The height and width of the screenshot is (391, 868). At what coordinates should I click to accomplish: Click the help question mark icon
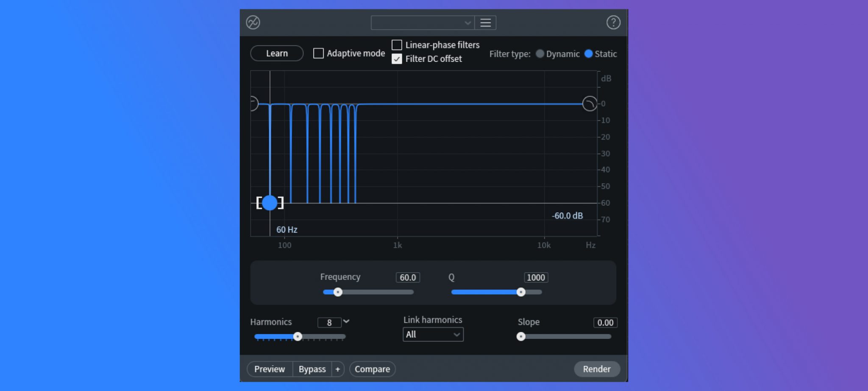tap(613, 22)
